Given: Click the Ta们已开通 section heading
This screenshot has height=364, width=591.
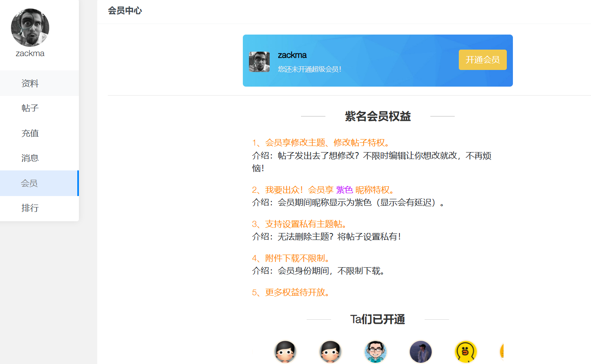Looking at the screenshot, I should click(377, 320).
